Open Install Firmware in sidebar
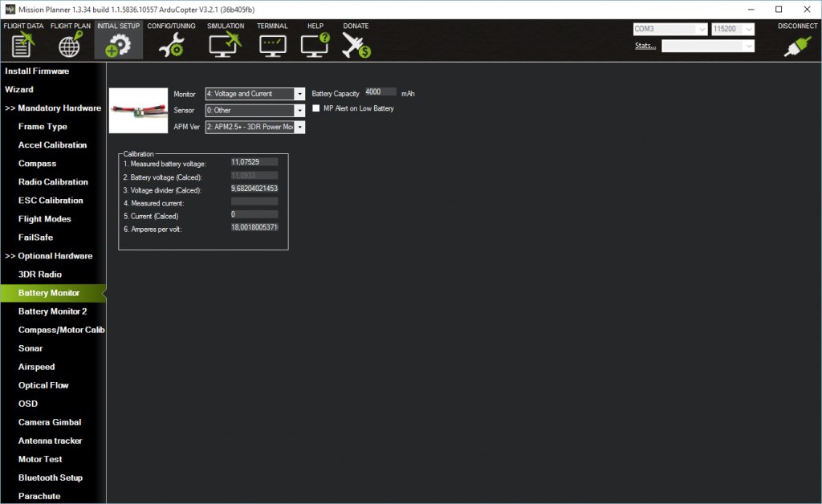This screenshot has height=504, width=822. 37,71
